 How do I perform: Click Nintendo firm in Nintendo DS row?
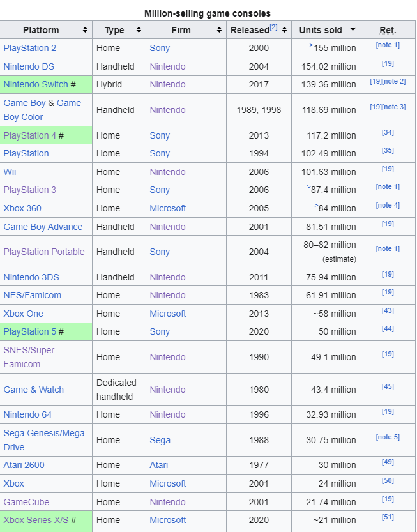[x=167, y=66]
